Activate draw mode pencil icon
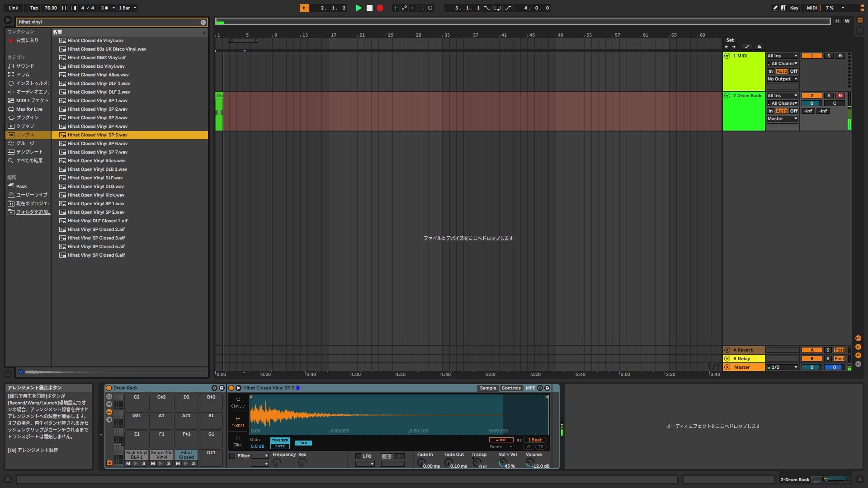 pyautogui.click(x=774, y=8)
